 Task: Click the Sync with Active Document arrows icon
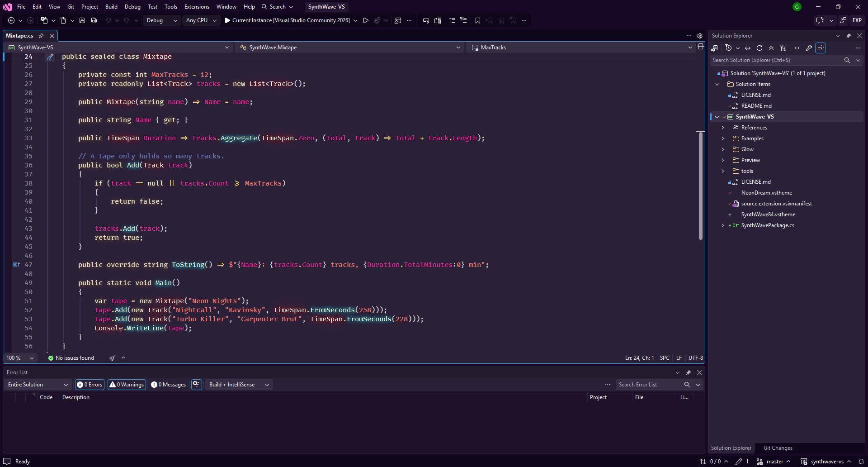tap(748, 48)
